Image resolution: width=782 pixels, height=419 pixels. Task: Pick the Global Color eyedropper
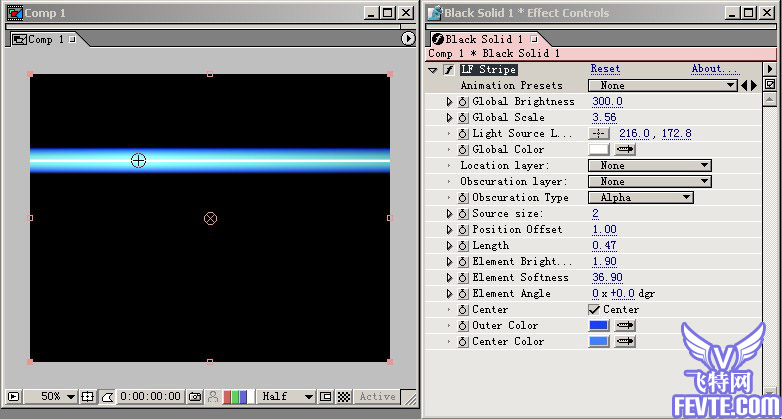(625, 149)
